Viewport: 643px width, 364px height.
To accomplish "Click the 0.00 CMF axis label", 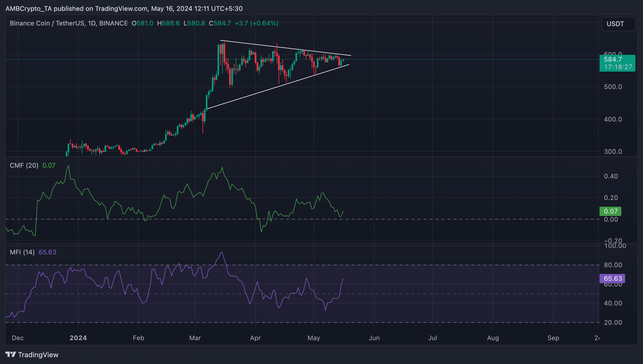I will [x=611, y=219].
